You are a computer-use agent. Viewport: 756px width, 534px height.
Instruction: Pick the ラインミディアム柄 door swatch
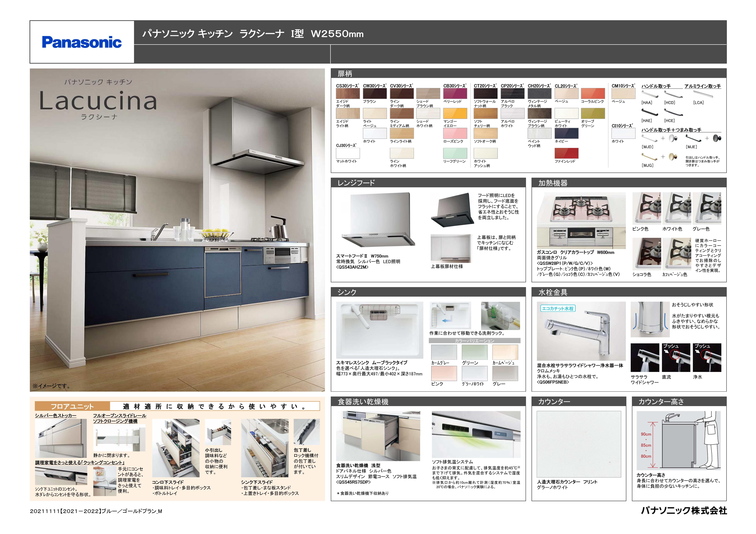coord(402,114)
